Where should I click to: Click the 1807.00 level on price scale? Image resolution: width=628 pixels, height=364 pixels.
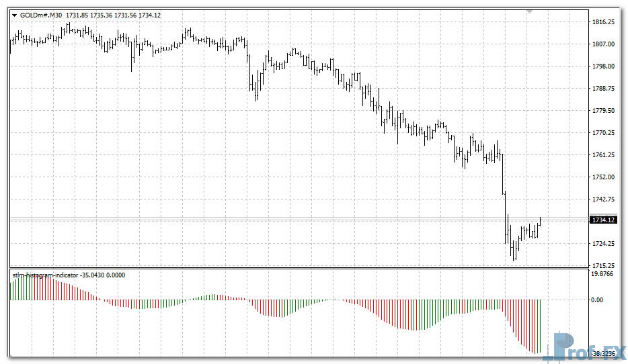[x=603, y=44]
